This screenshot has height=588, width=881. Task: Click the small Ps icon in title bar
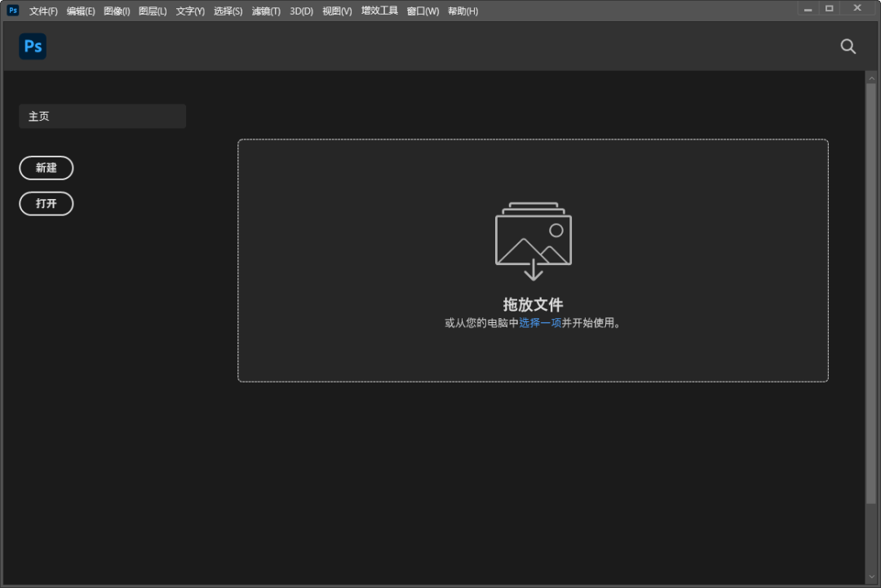click(x=13, y=11)
